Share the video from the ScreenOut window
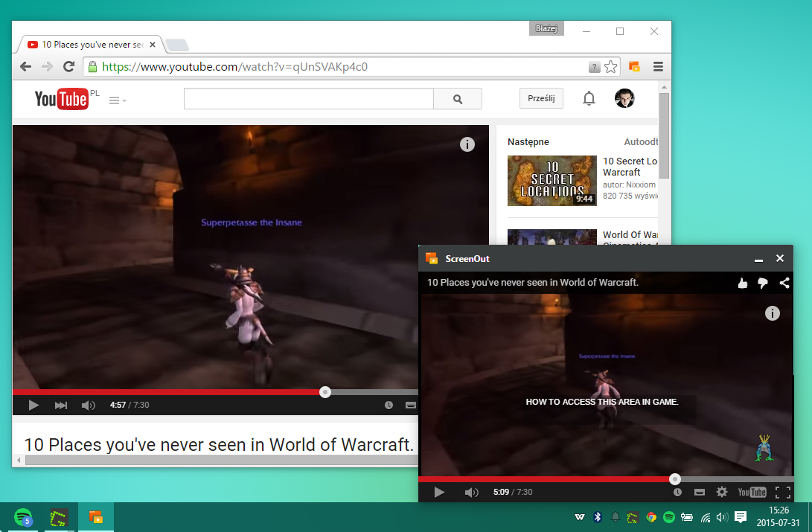 coord(784,283)
